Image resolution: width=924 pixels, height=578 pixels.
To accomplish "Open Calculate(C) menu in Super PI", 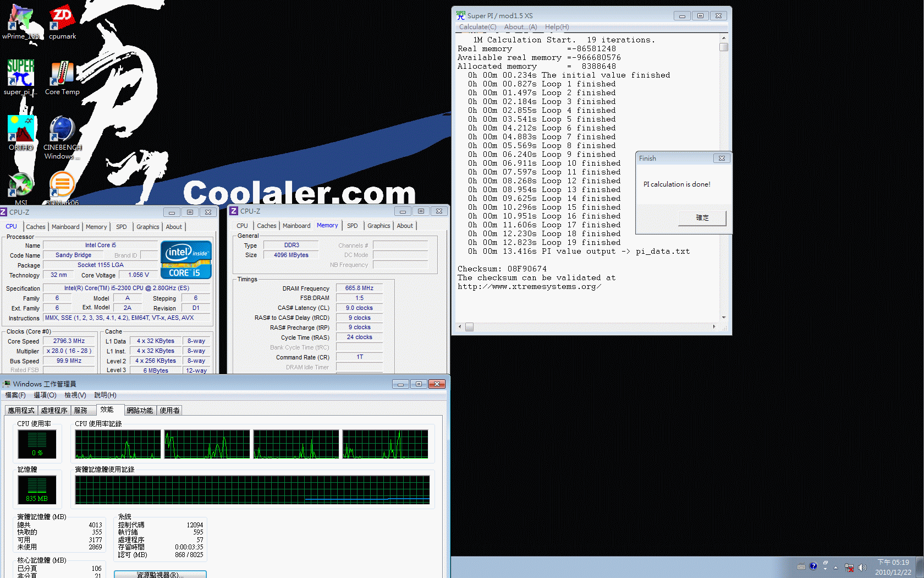I will (x=477, y=27).
